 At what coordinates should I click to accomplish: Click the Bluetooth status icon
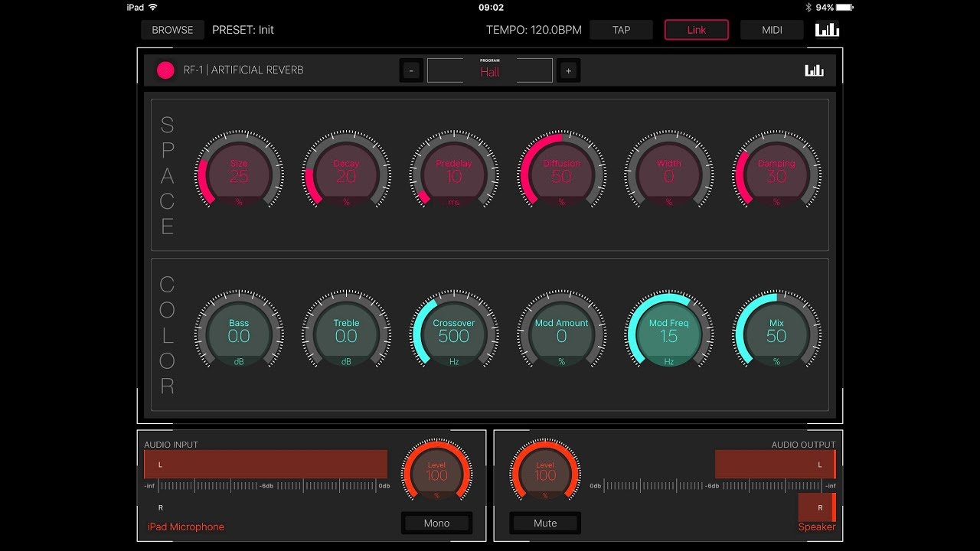808,7
